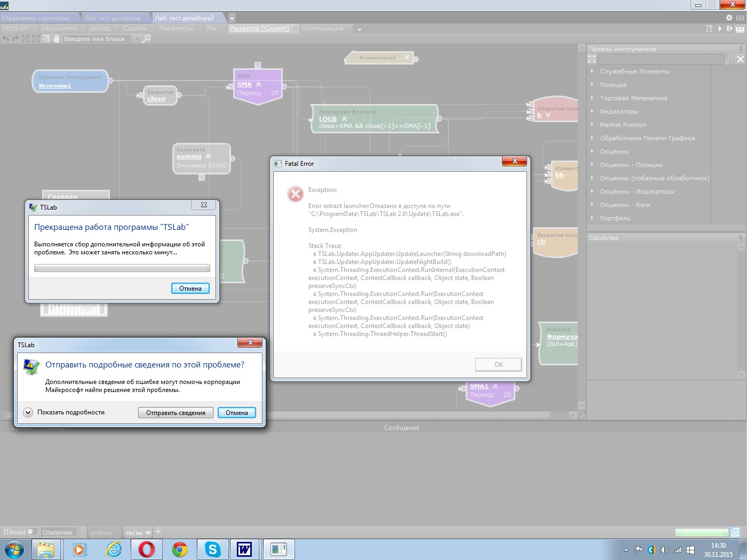Click the Источник1 block link

tap(54, 85)
